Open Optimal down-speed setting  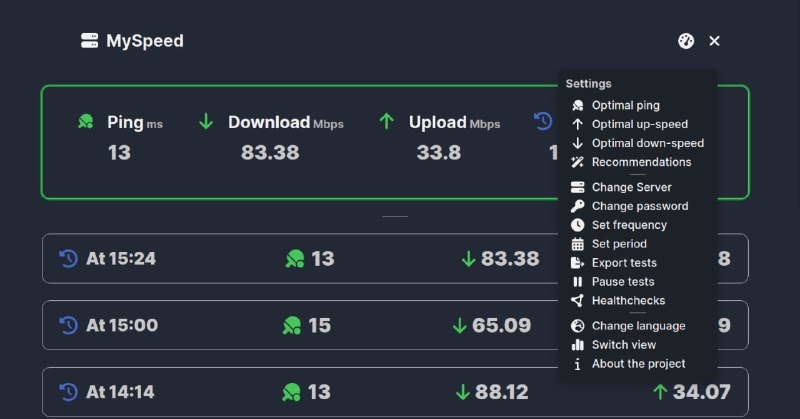coord(647,143)
